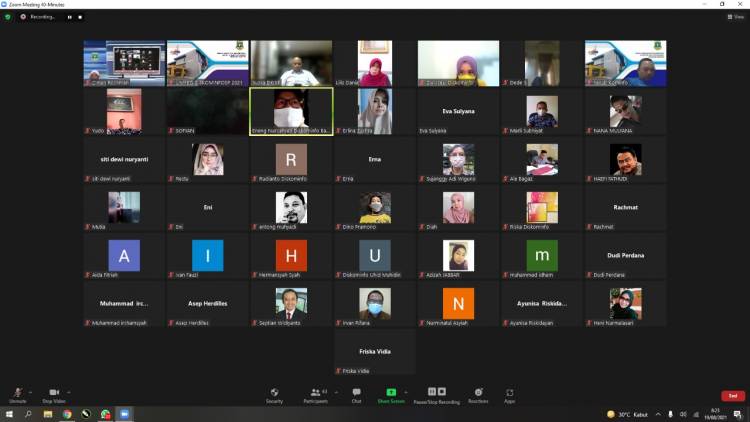Image resolution: width=750 pixels, height=422 pixels.
Task: Click the green Share Screen button
Action: click(x=391, y=392)
